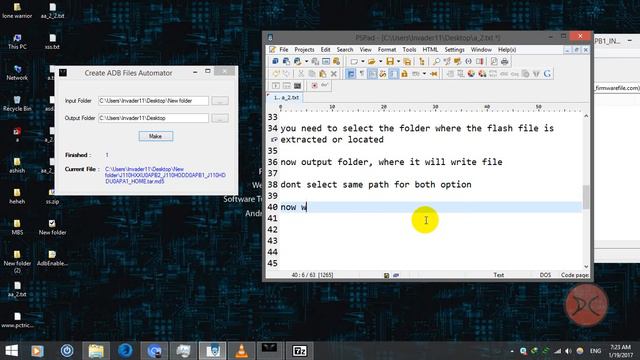This screenshot has width=640, height=360.
Task: Select the a_2.txt document tab
Action: [x=286, y=98]
